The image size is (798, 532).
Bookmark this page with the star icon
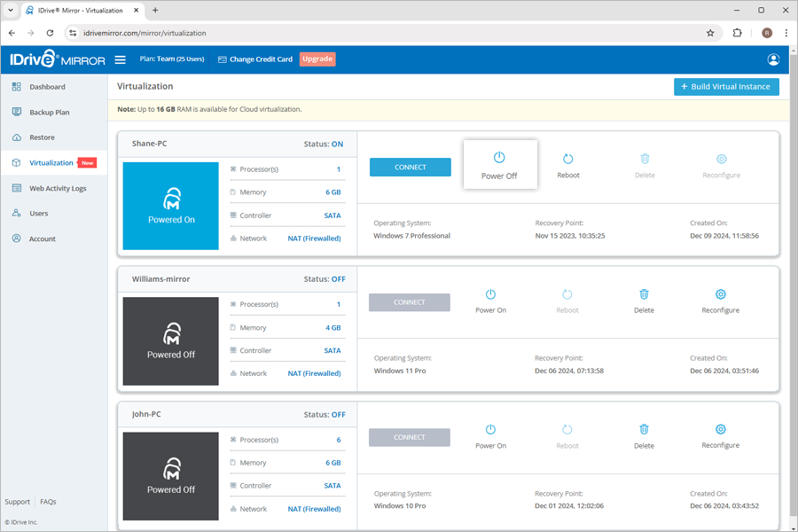click(710, 33)
